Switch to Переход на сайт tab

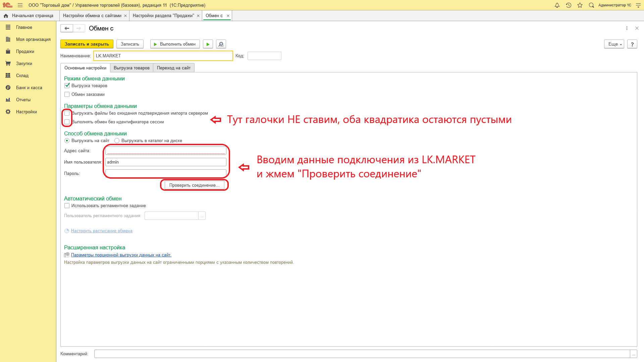pyautogui.click(x=174, y=68)
